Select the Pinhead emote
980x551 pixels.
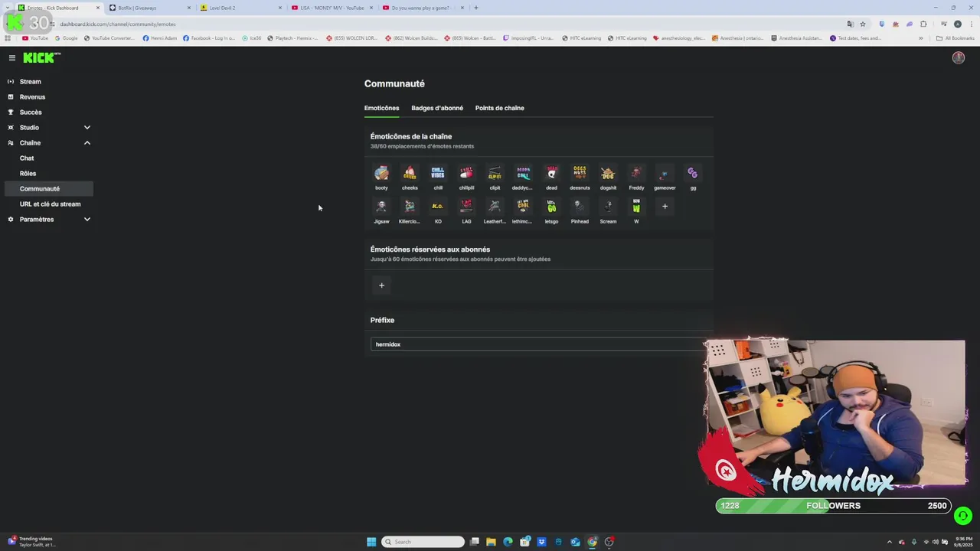(580, 207)
